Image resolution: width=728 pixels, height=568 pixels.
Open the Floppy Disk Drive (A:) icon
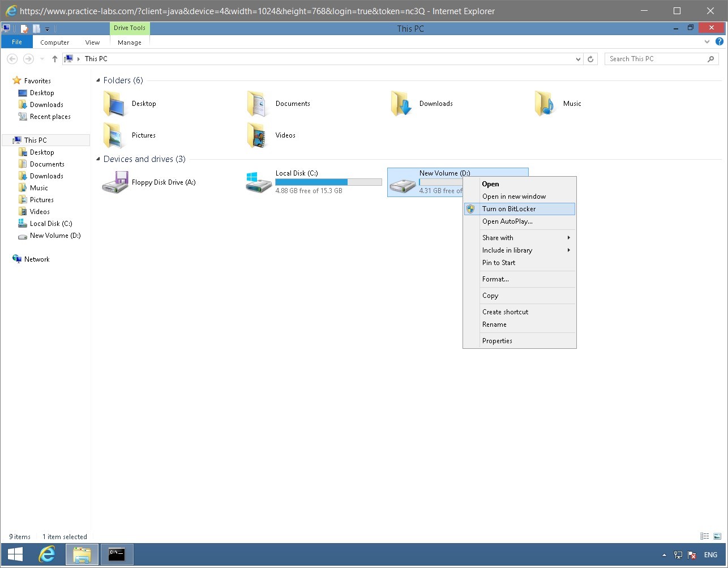(115, 182)
